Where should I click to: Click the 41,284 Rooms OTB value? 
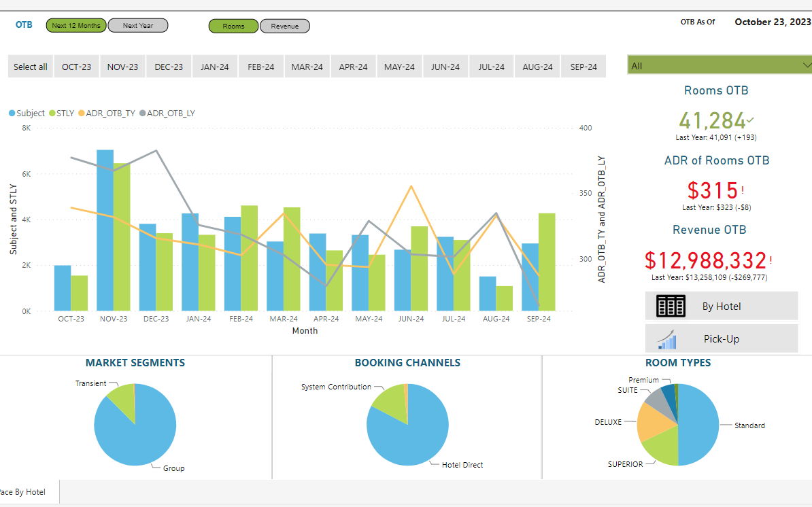(712, 120)
